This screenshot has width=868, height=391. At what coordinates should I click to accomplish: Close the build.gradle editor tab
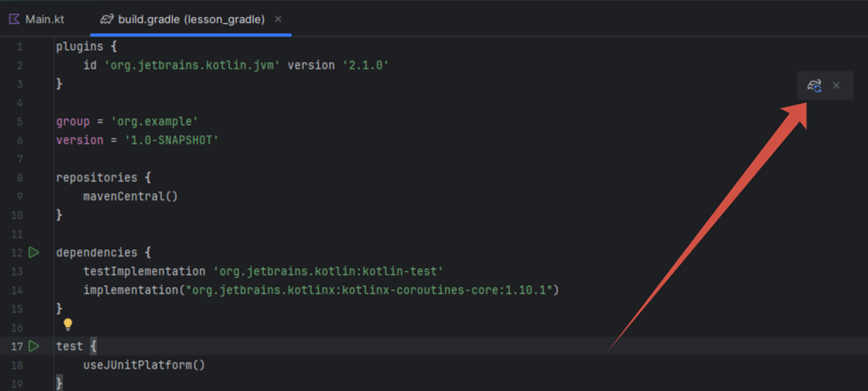278,19
